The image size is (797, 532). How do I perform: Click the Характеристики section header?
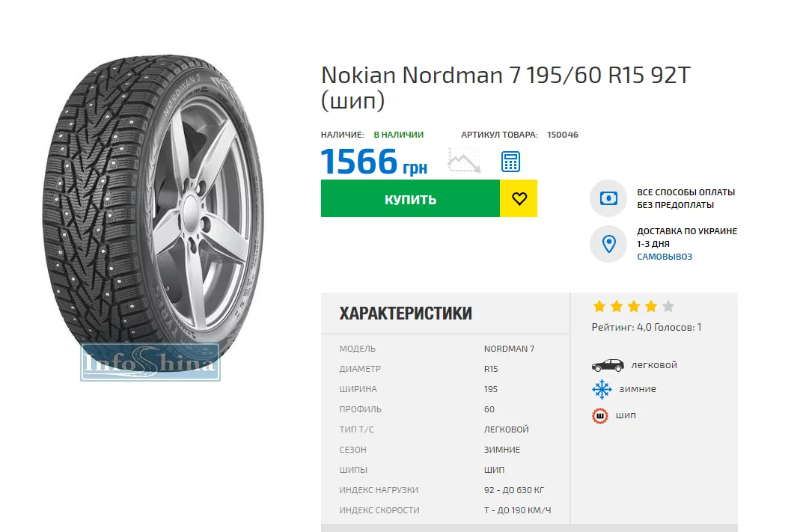point(406,314)
